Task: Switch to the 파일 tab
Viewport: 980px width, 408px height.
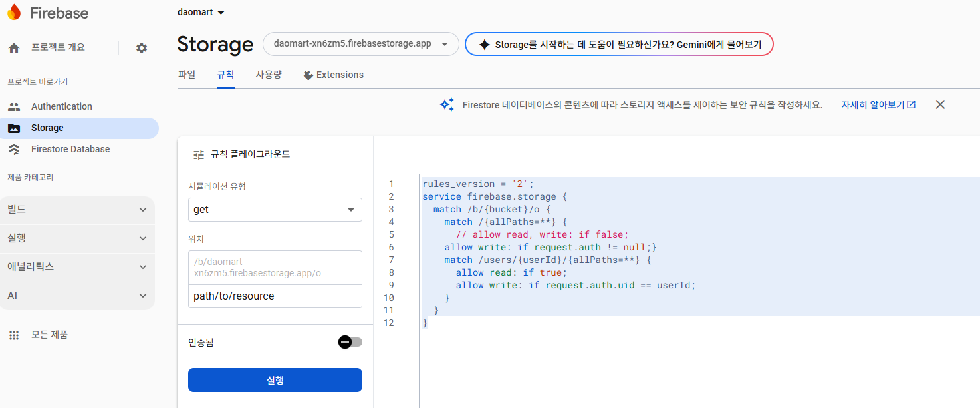Action: [x=187, y=75]
